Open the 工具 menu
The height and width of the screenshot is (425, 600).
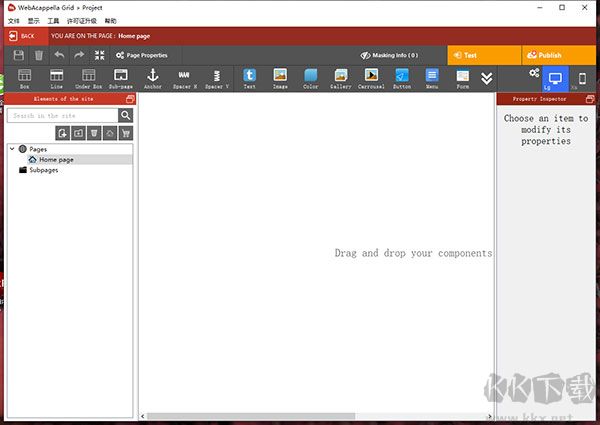pyautogui.click(x=53, y=20)
